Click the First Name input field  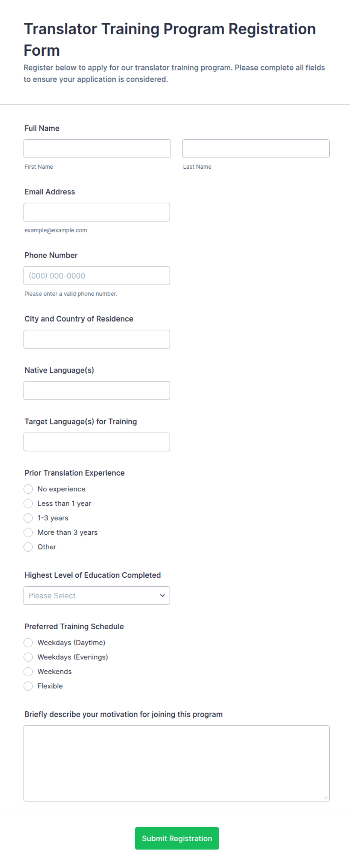97,149
